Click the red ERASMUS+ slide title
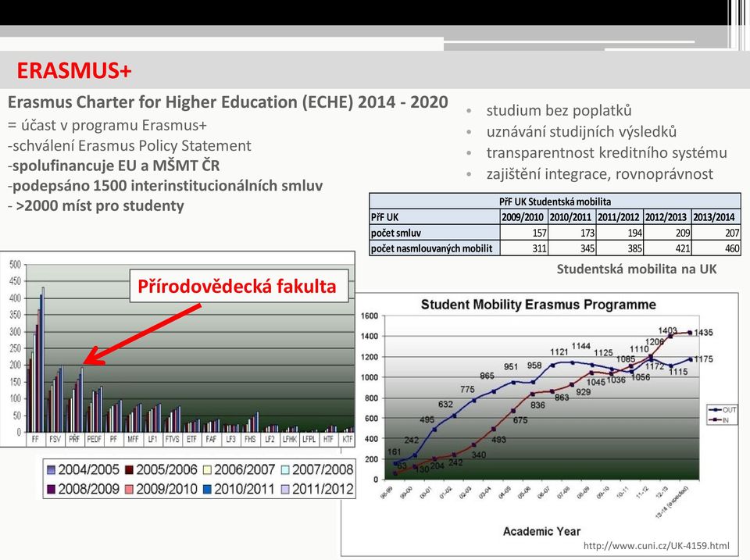Viewport: 750px width, 560px height. coord(73,70)
